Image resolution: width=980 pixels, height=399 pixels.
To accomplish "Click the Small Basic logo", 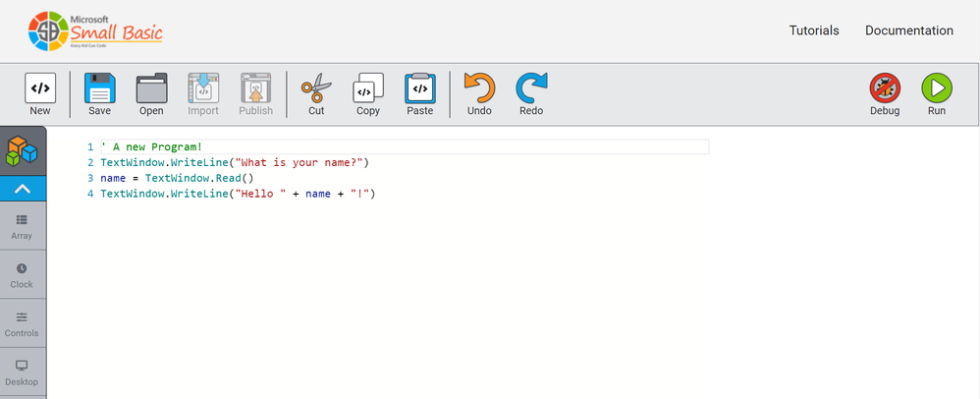I will 95,30.
